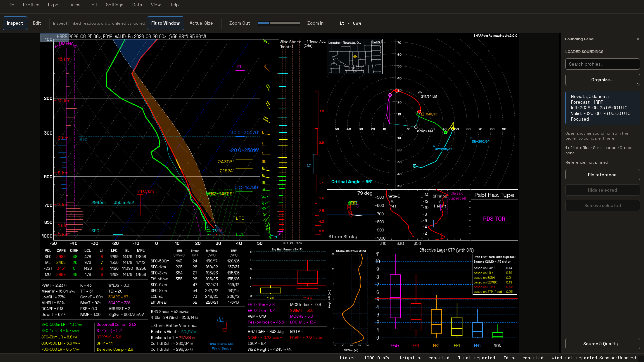The height and width of the screenshot is (362, 644).
Task: Open the Settings menu
Action: (114, 5)
